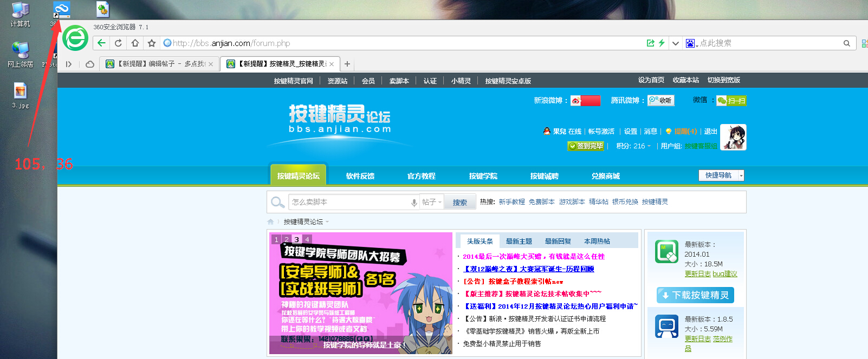This screenshot has width=868, height=359.
Task: Click 小精灵 in top bar
Action: [x=461, y=81]
